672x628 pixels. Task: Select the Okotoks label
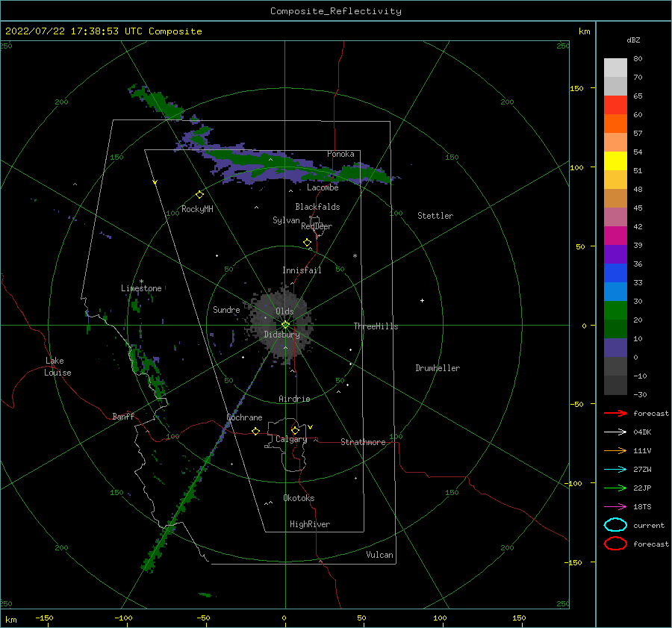pyautogui.click(x=299, y=498)
